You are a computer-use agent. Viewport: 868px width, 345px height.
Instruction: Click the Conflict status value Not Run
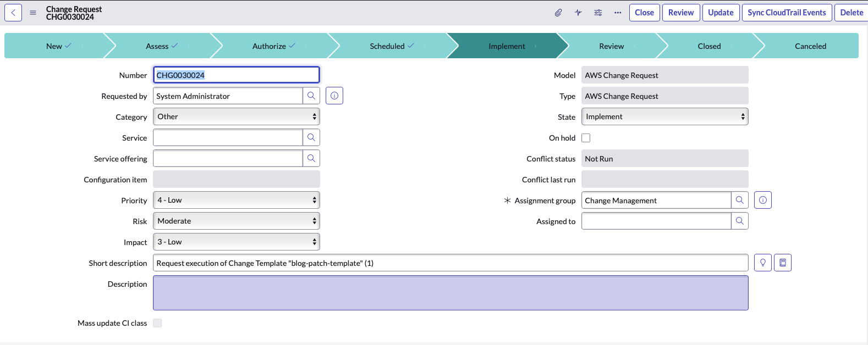[x=665, y=158]
